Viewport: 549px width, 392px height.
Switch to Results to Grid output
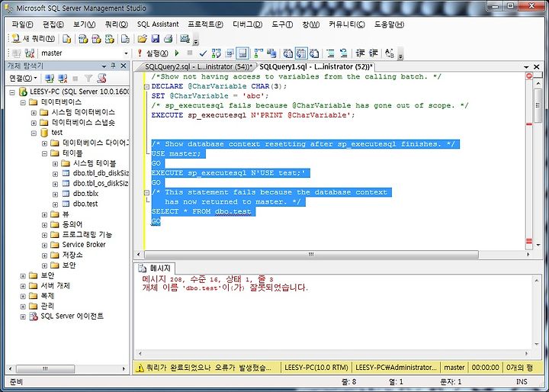point(300,53)
